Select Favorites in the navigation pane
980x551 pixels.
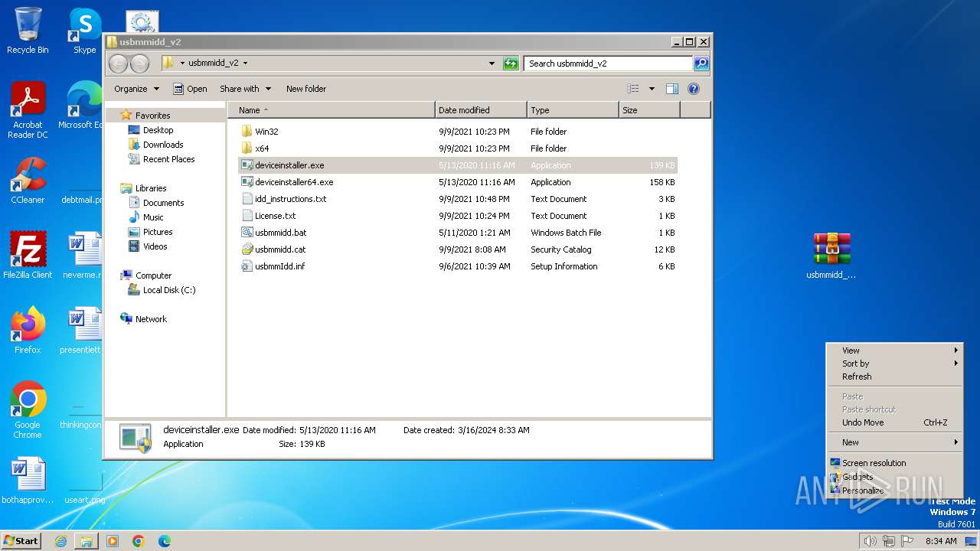tap(152, 116)
